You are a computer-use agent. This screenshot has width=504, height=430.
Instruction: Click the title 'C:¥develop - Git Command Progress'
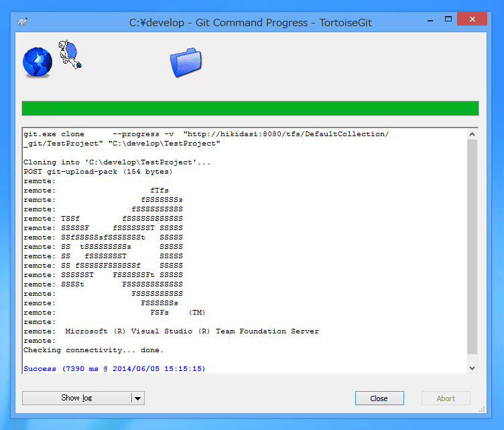coord(218,23)
